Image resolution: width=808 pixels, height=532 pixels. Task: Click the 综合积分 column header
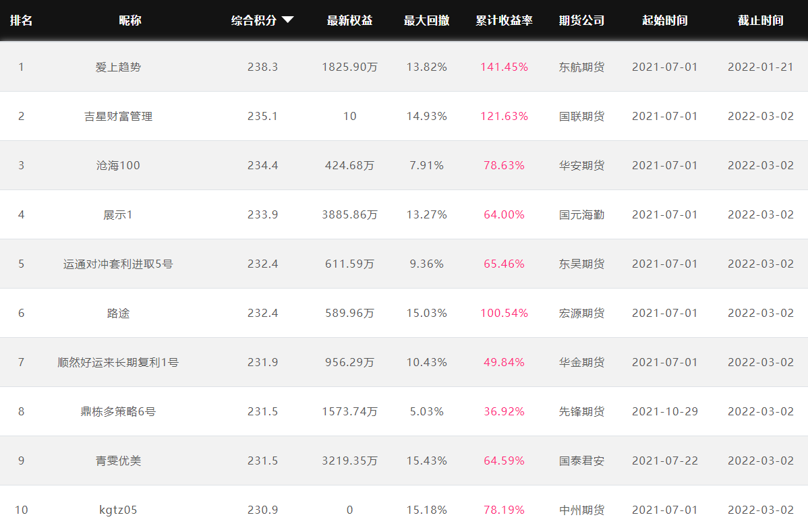(x=254, y=21)
